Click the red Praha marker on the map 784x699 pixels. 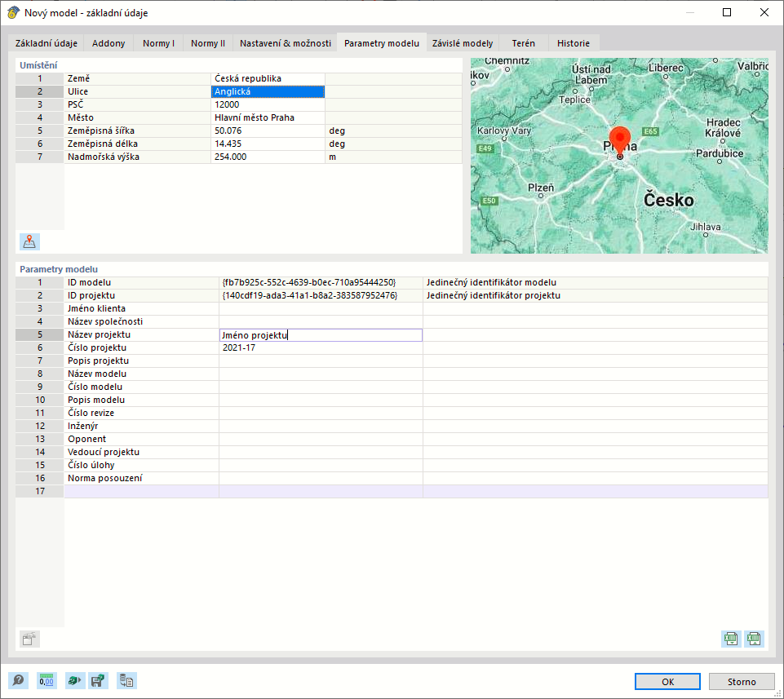[x=619, y=139]
